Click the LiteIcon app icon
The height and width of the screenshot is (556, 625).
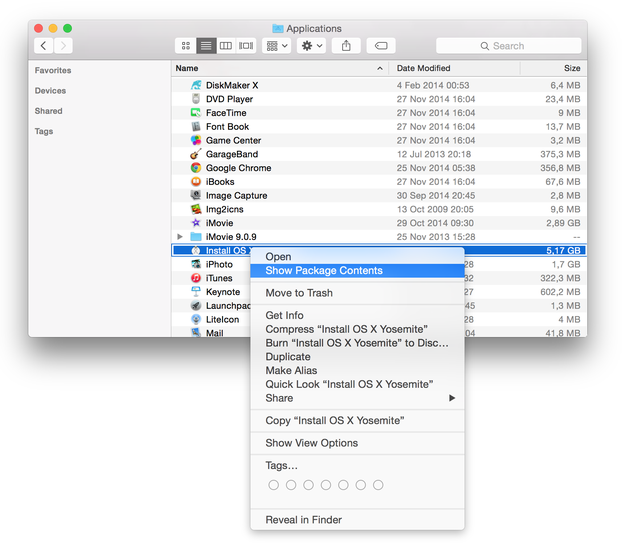click(x=196, y=319)
